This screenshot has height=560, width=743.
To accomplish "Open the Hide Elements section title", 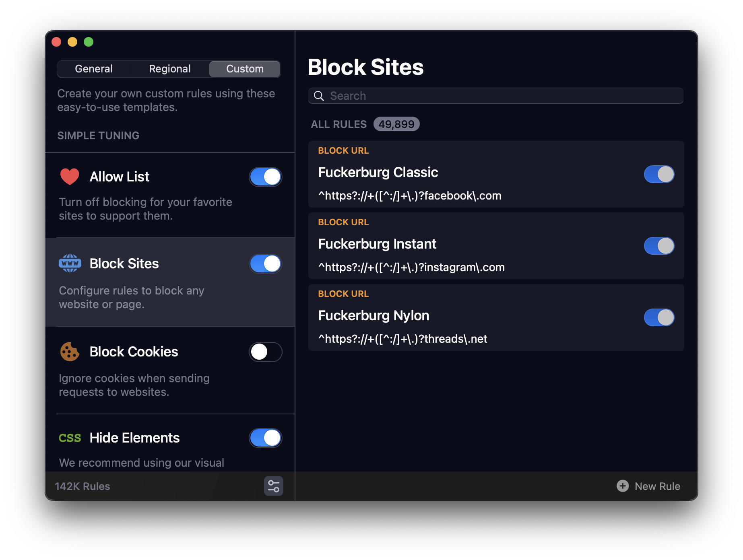I will point(135,438).
